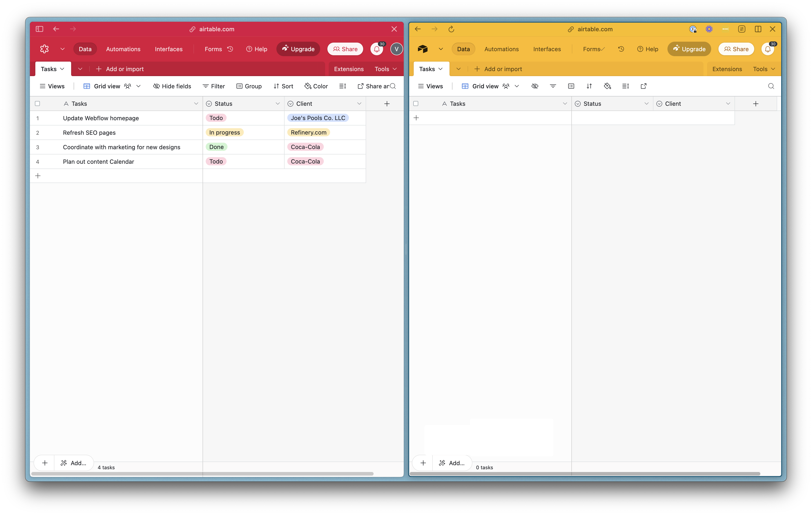This screenshot has width=812, height=515.
Task: Switch to Automations tab in left pane
Action: coord(123,49)
